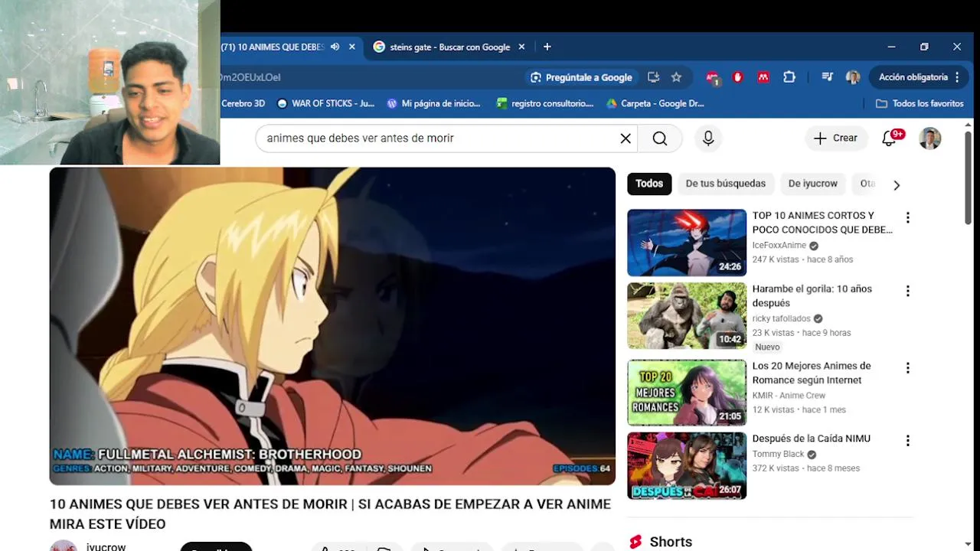This screenshot has width=980, height=551.
Task: Click the video title 10 ANIMES QUE DEBES VER
Action: [330, 514]
